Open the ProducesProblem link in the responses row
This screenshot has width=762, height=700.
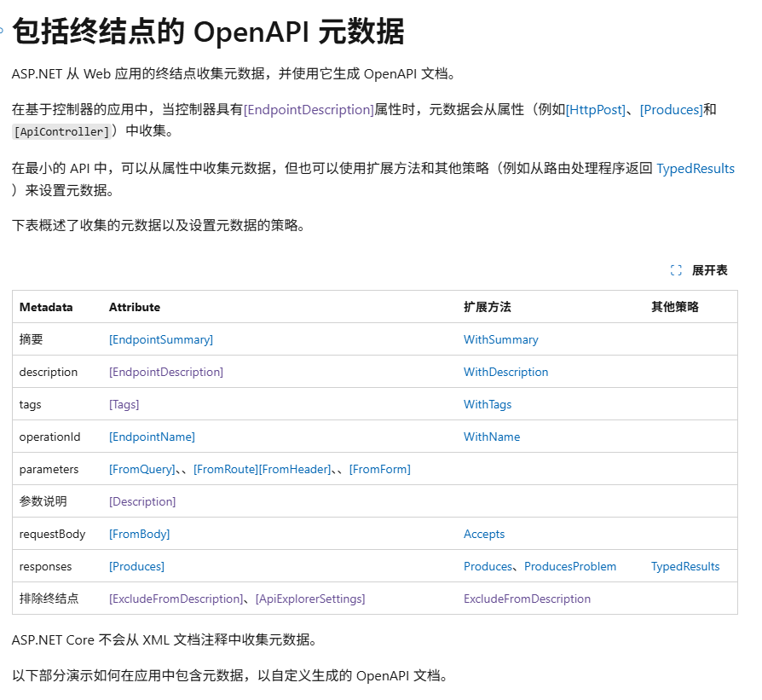click(569, 566)
